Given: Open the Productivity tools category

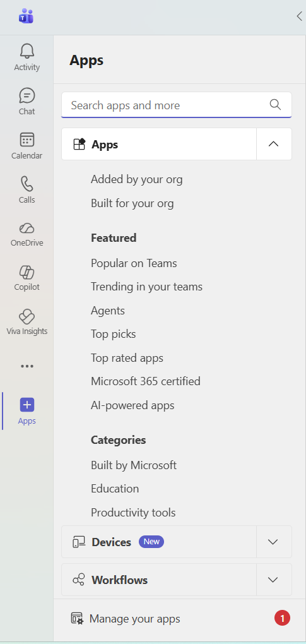Looking at the screenshot, I should 133,513.
